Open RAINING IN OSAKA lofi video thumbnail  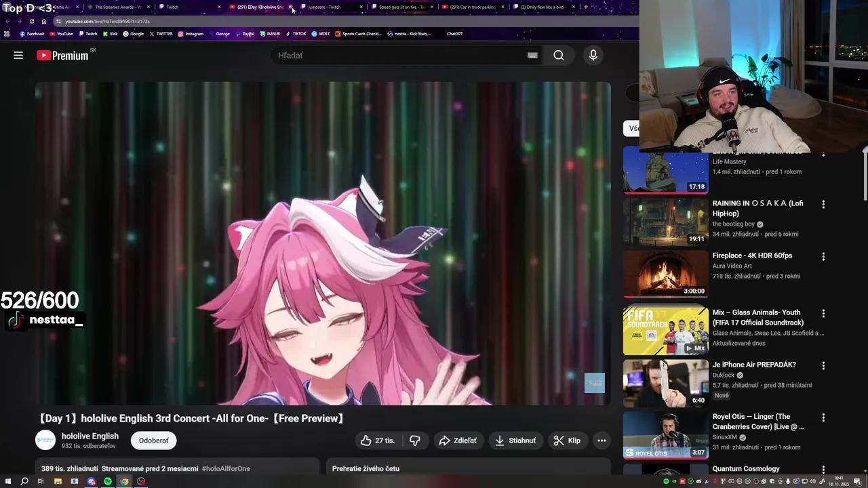pos(666,222)
